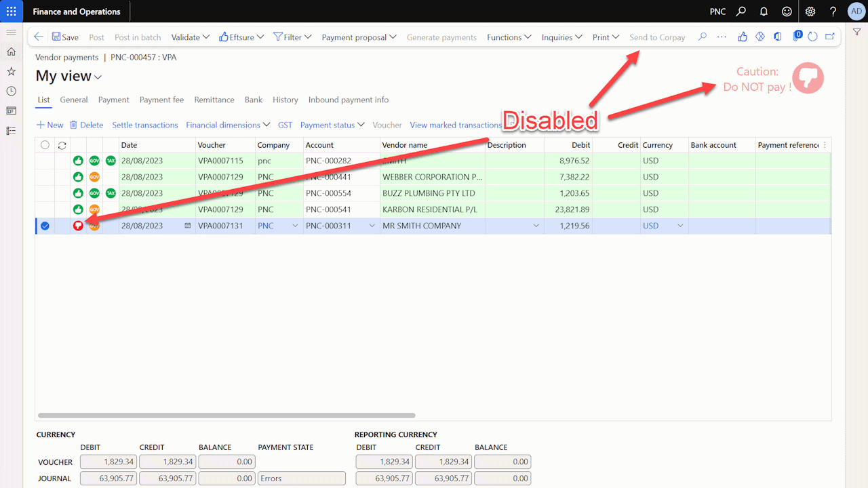Open the notifications bell
Viewport: 868px width, 488px height.
click(x=764, y=11)
